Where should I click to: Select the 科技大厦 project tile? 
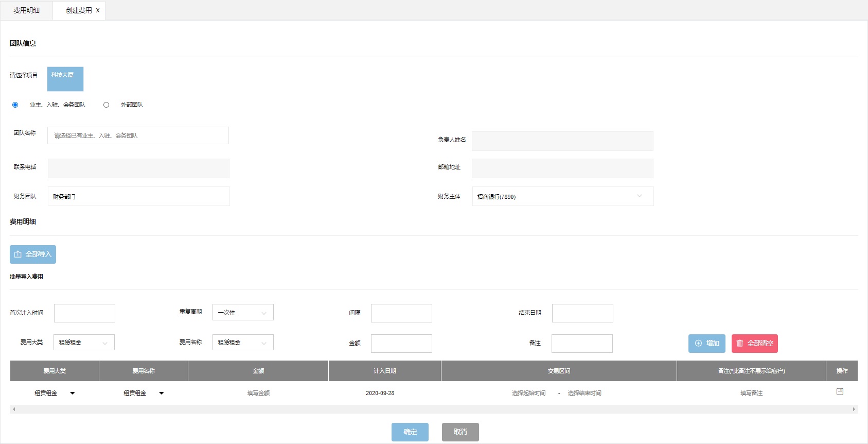coord(65,79)
